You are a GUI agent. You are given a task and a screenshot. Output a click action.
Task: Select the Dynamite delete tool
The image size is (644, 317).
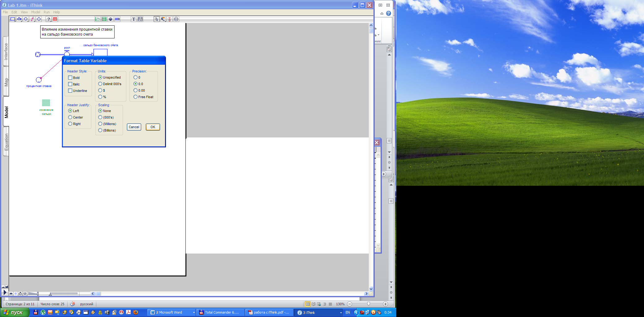tap(170, 19)
